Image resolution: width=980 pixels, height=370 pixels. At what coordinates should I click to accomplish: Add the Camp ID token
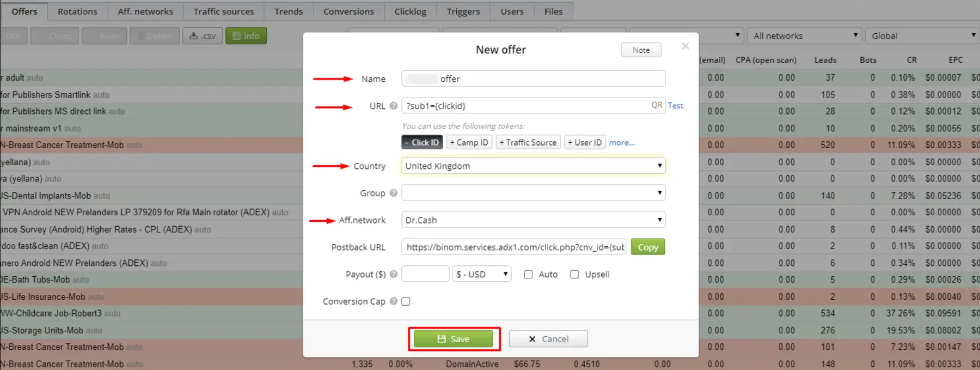[469, 142]
